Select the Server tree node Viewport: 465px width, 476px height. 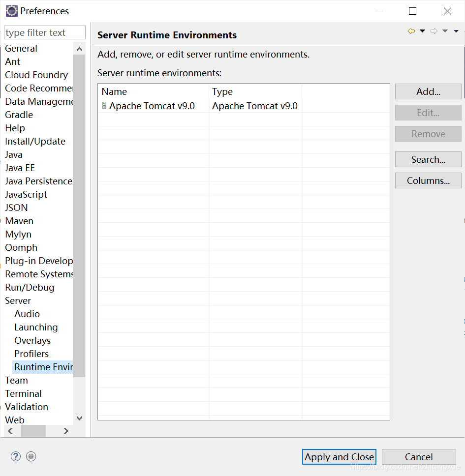tap(18, 300)
